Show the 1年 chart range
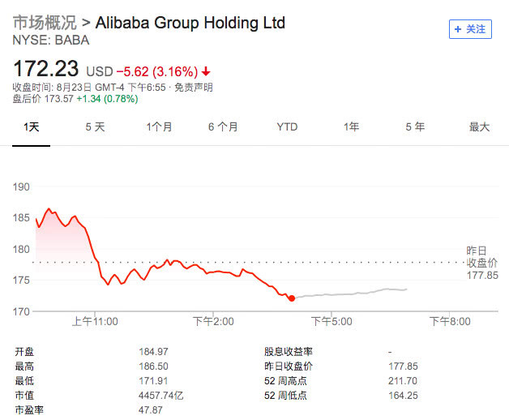 click(x=351, y=127)
